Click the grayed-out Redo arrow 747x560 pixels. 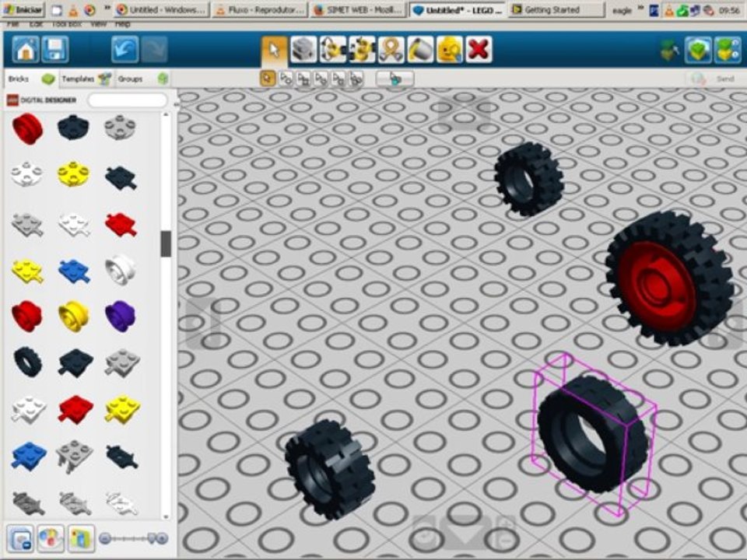pos(154,50)
